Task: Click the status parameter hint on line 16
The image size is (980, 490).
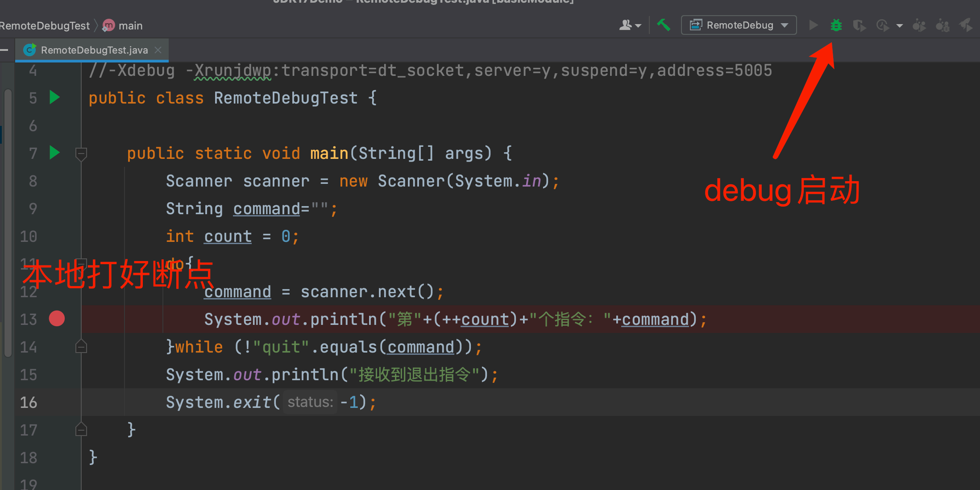Action: click(x=310, y=402)
